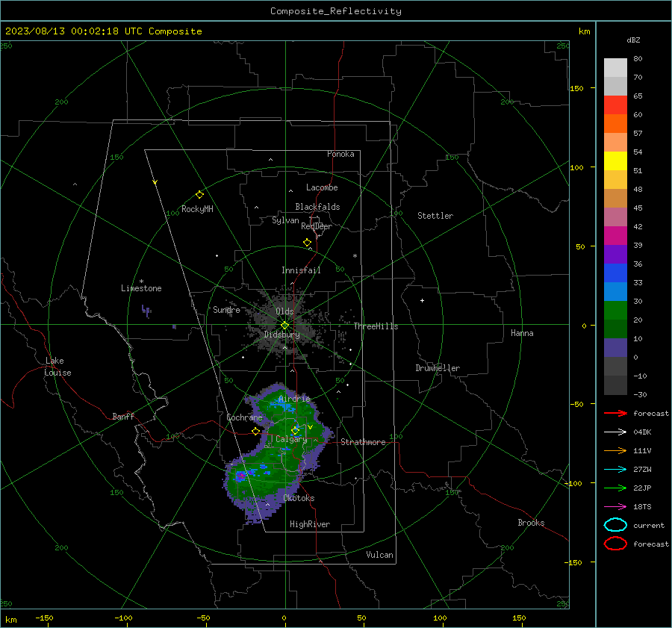672x628 pixels.
Task: Pick the light gray 70-80 dBZ swatch
Action: pyautogui.click(x=615, y=68)
